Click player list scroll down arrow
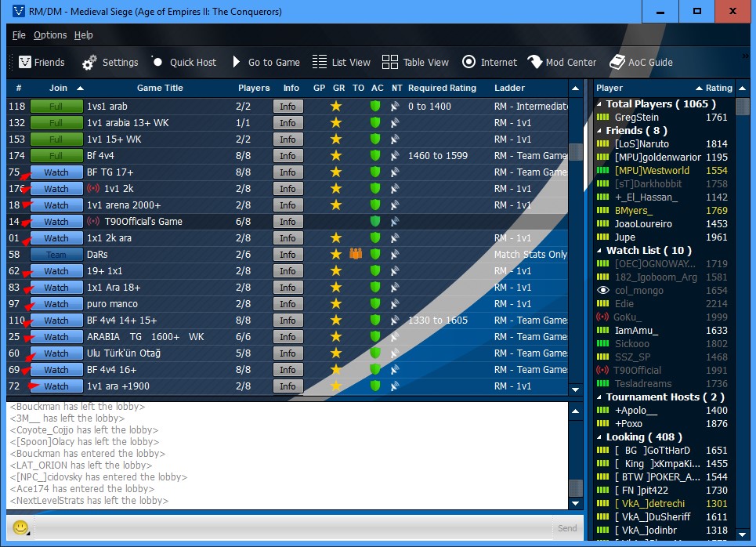 [743, 534]
